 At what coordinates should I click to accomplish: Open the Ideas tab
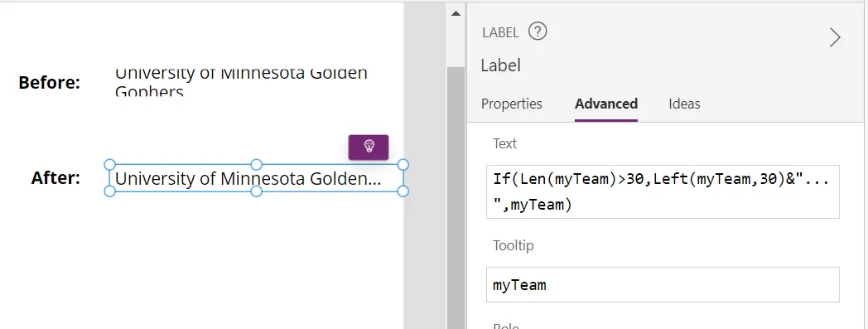[x=684, y=104]
